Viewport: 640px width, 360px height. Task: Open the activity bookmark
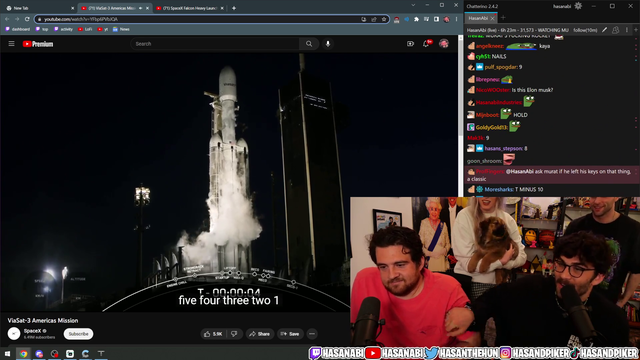(x=63, y=29)
